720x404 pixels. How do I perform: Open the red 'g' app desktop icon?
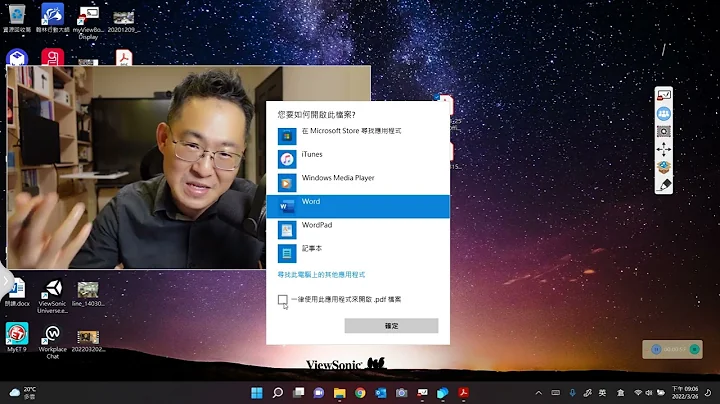coord(52,57)
